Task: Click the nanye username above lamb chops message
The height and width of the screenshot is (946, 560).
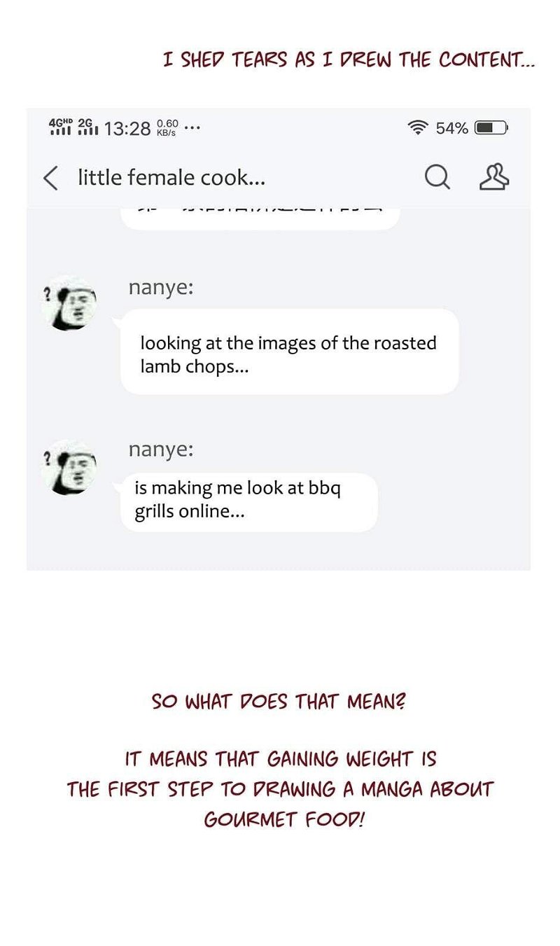Action: pyautogui.click(x=161, y=288)
